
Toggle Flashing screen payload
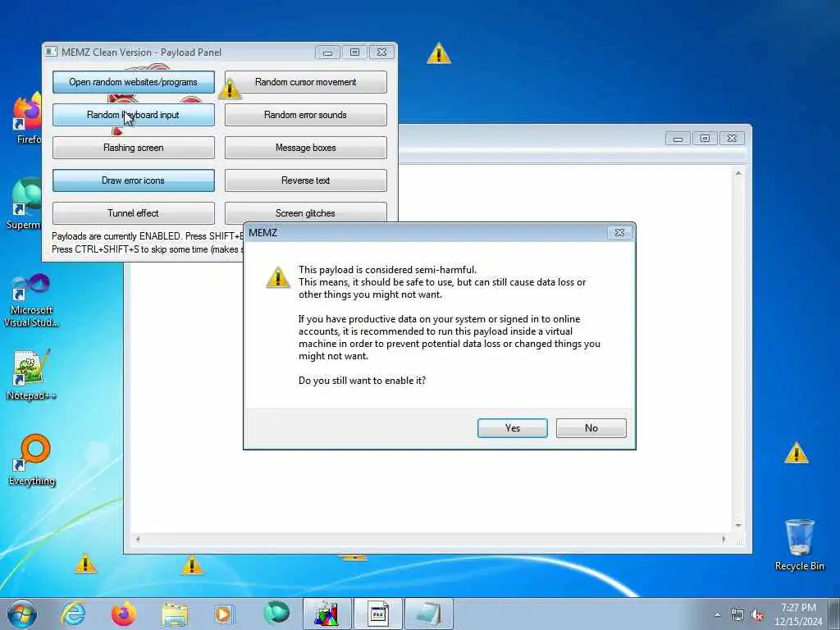click(134, 148)
